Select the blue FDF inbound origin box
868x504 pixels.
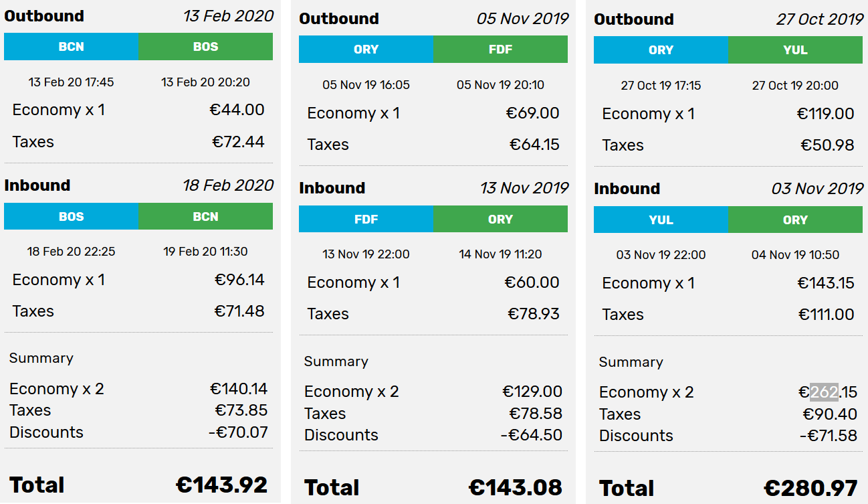tap(366, 219)
